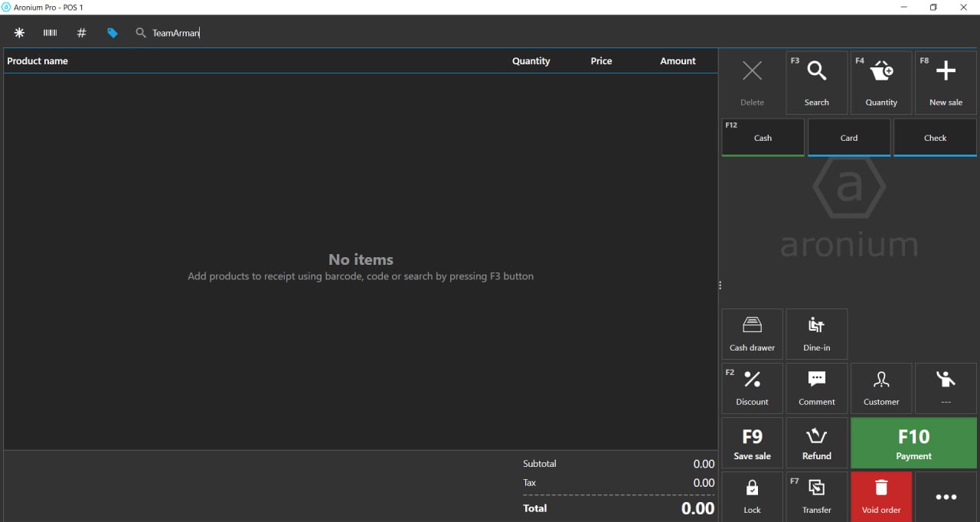Switch to barcode input mode icon
The height and width of the screenshot is (522, 980).
pos(50,33)
